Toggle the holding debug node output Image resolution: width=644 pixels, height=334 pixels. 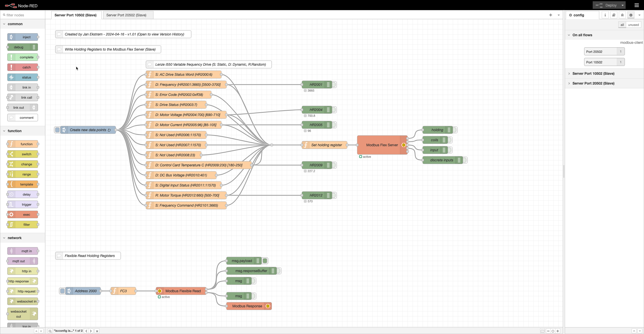pyautogui.click(x=455, y=130)
